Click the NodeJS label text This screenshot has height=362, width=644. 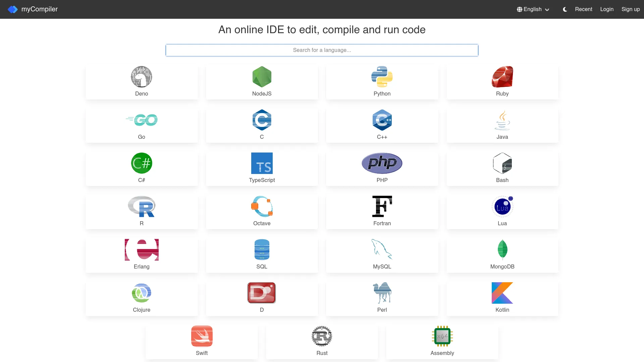coord(262,94)
